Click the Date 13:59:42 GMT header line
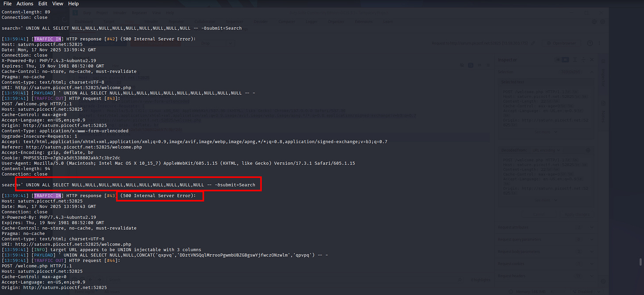 pyautogui.click(x=49, y=50)
